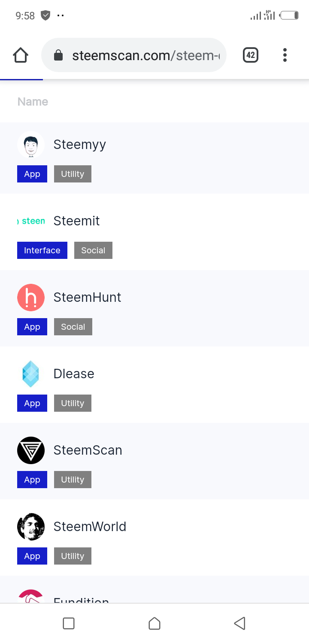Click the Interface tag under Steemit
This screenshot has width=309, height=644.
click(x=42, y=250)
